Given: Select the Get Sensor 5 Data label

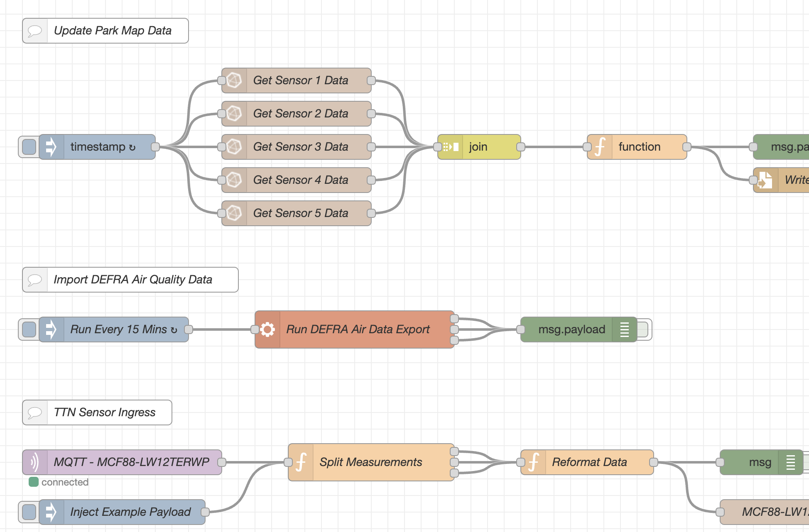Looking at the screenshot, I should click(301, 213).
